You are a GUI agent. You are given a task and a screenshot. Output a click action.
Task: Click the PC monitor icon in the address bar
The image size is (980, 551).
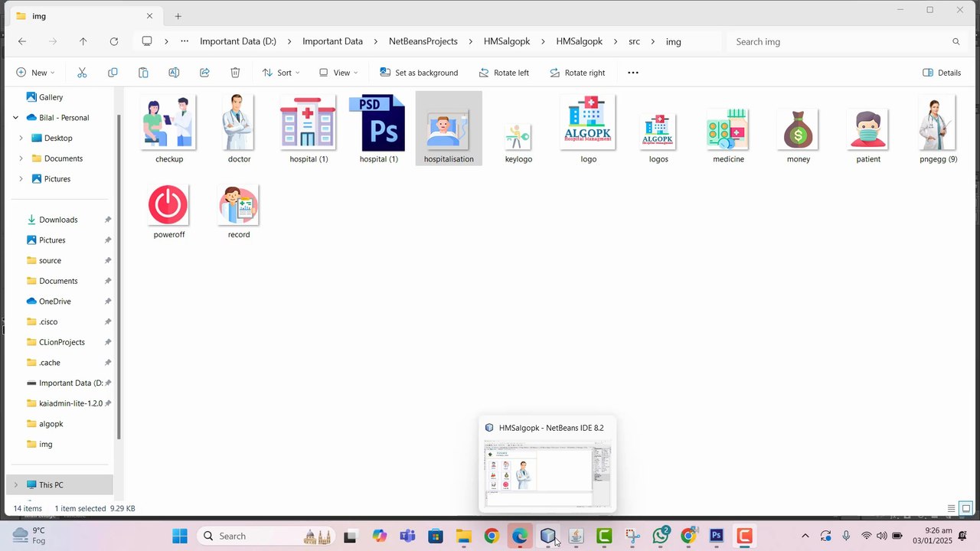pos(147,41)
